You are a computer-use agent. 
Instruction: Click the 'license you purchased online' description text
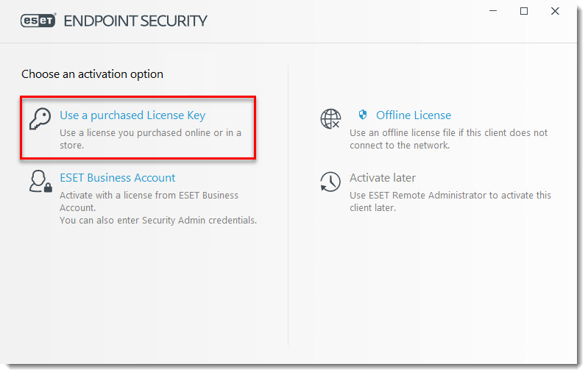pos(150,139)
